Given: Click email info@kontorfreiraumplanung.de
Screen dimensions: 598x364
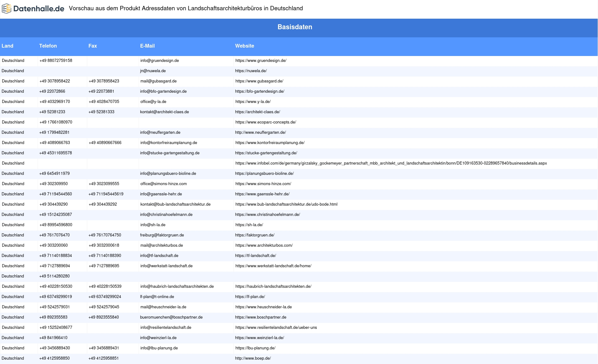Looking at the screenshot, I should 168,143.
